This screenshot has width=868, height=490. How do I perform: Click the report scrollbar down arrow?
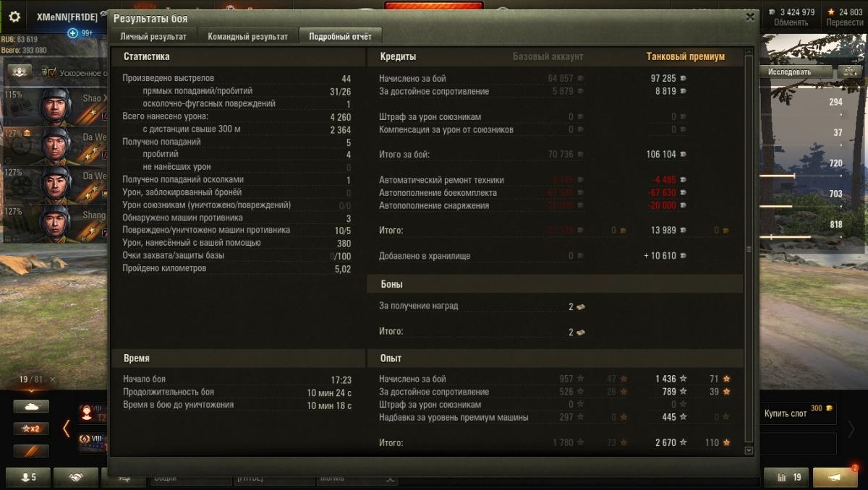tap(749, 450)
